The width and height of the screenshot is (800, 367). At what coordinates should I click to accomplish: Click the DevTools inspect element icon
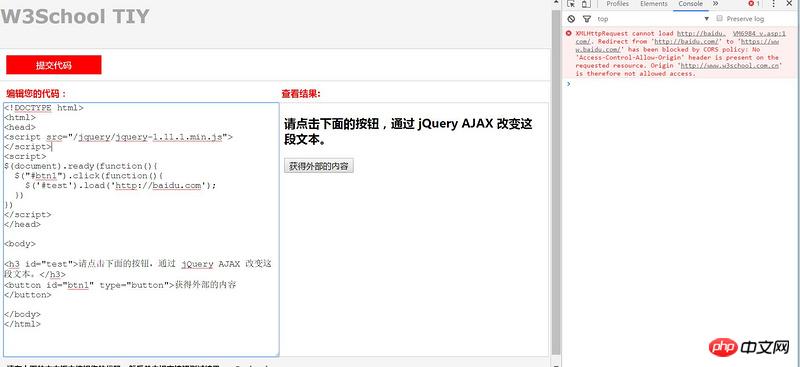[x=571, y=4]
